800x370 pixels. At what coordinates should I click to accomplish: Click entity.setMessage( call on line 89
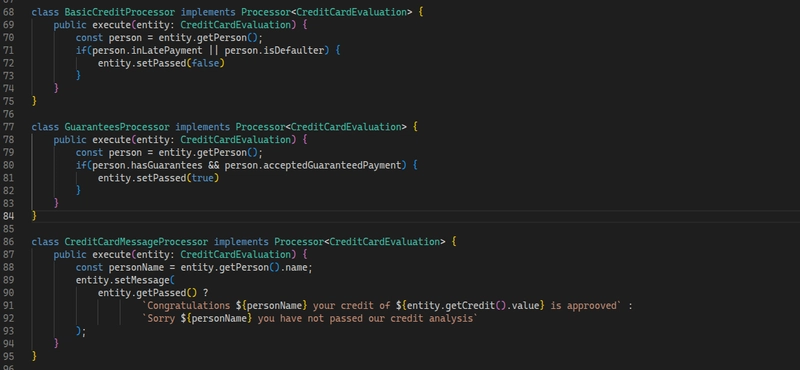125,280
